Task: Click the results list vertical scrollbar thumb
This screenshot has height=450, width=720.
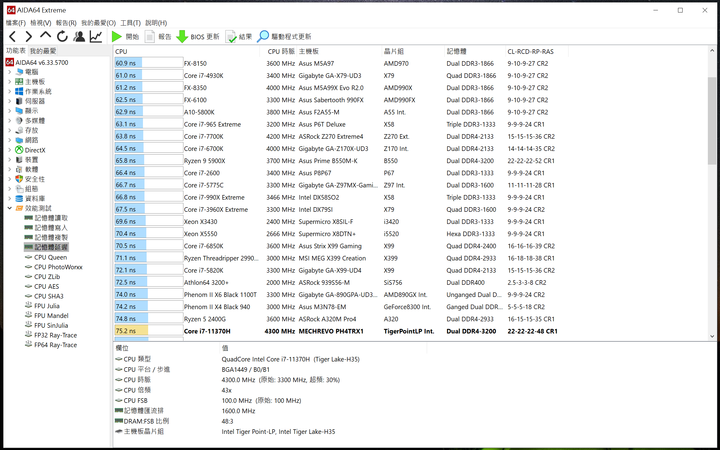Action: pos(712,120)
